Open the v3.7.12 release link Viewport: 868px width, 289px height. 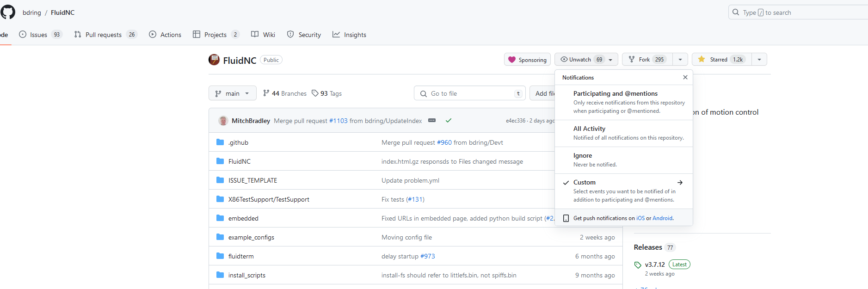(655, 264)
